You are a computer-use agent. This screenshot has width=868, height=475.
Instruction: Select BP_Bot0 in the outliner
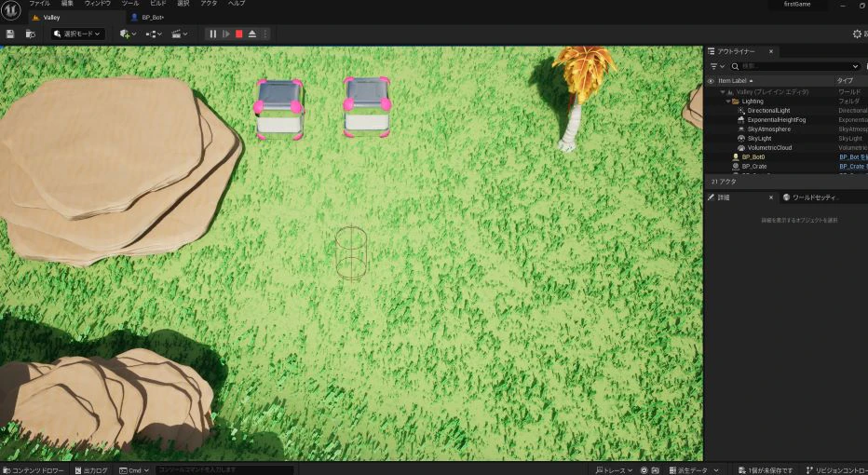pos(753,157)
